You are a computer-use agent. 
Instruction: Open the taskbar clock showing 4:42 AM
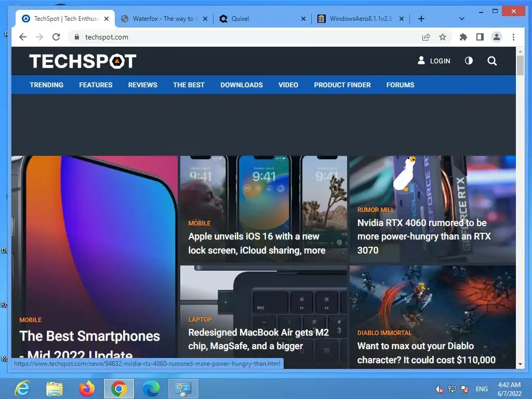[x=509, y=389]
